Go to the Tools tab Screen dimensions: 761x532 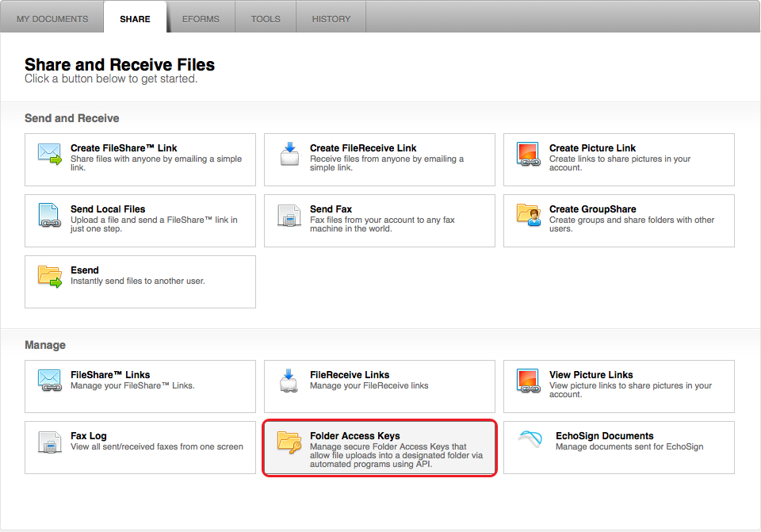pos(266,19)
